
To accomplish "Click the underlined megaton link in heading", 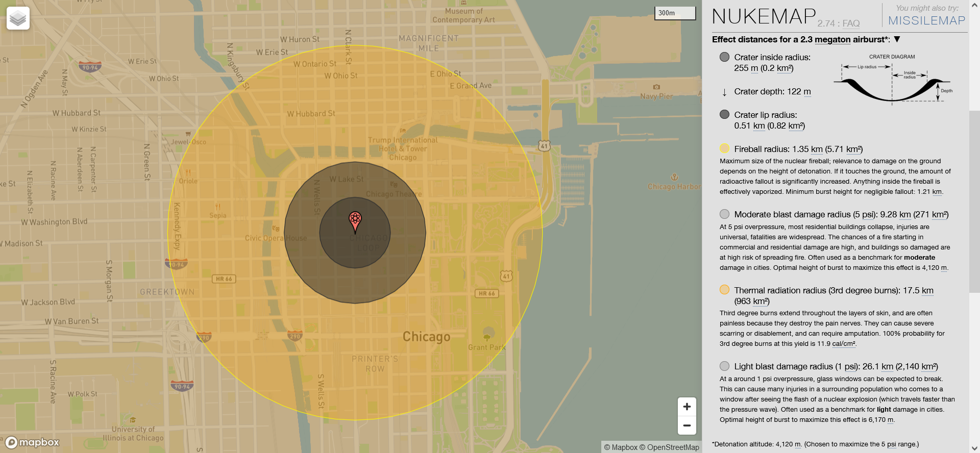I will 832,39.
